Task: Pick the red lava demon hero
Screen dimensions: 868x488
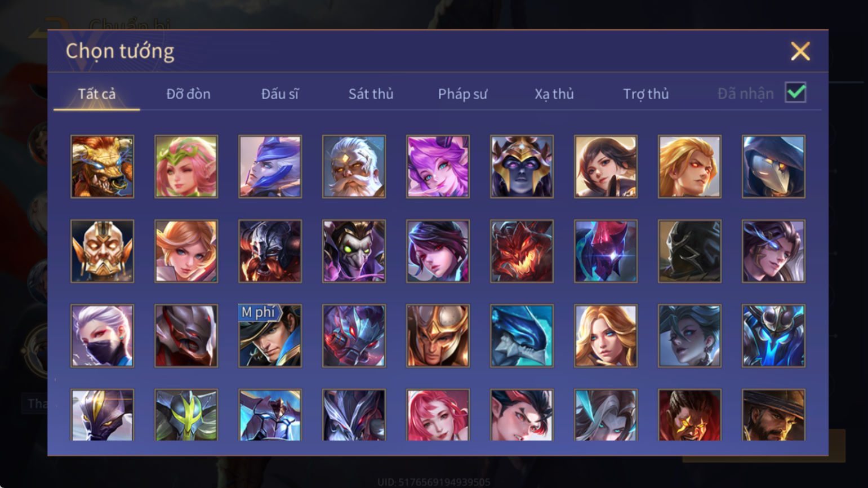Action: point(522,251)
